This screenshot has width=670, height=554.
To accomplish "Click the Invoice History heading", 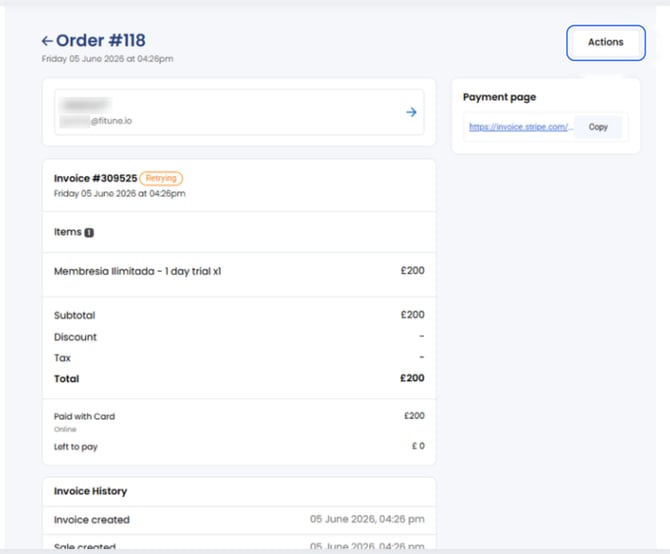I will pos(90,491).
